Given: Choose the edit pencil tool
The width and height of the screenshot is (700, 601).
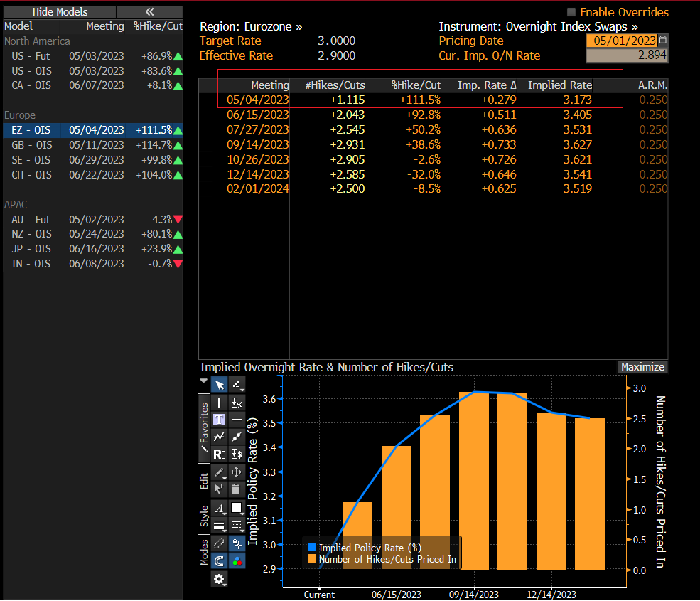Looking at the screenshot, I should point(219,472).
